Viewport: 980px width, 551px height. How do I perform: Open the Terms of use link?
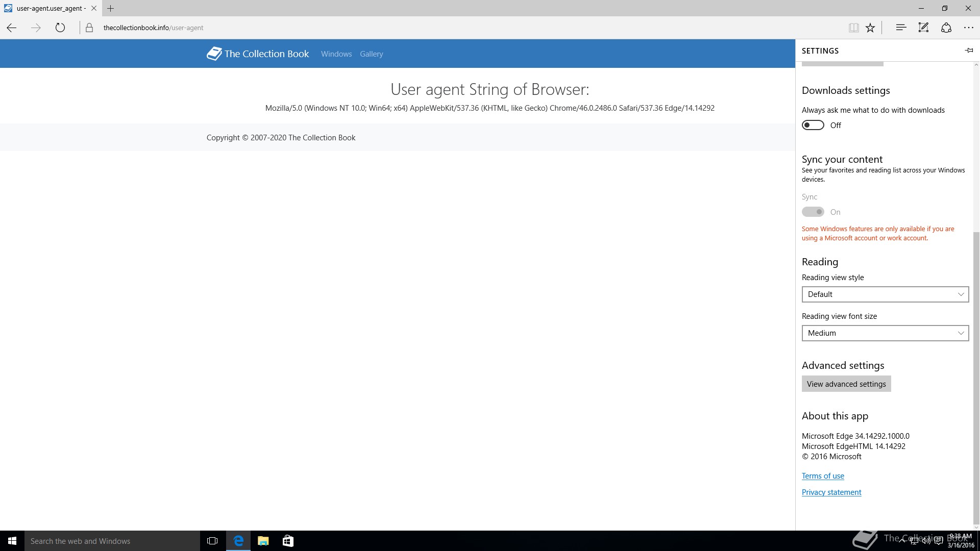click(x=823, y=476)
